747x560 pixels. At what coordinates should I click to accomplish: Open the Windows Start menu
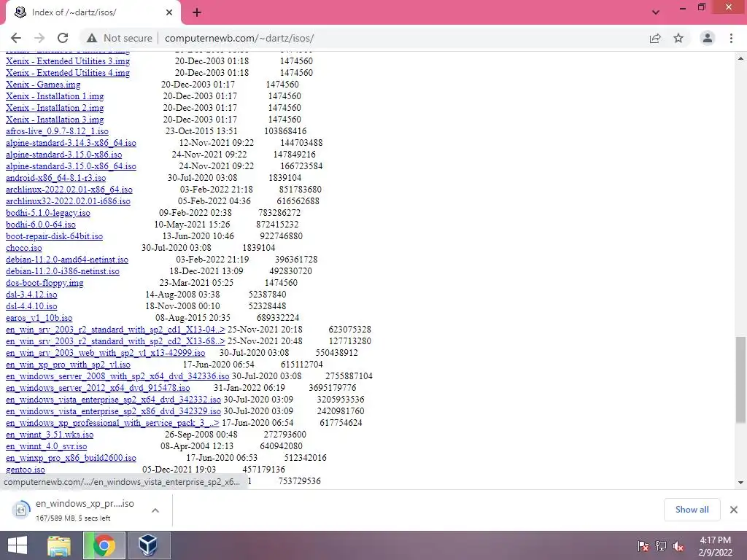tap(18, 545)
